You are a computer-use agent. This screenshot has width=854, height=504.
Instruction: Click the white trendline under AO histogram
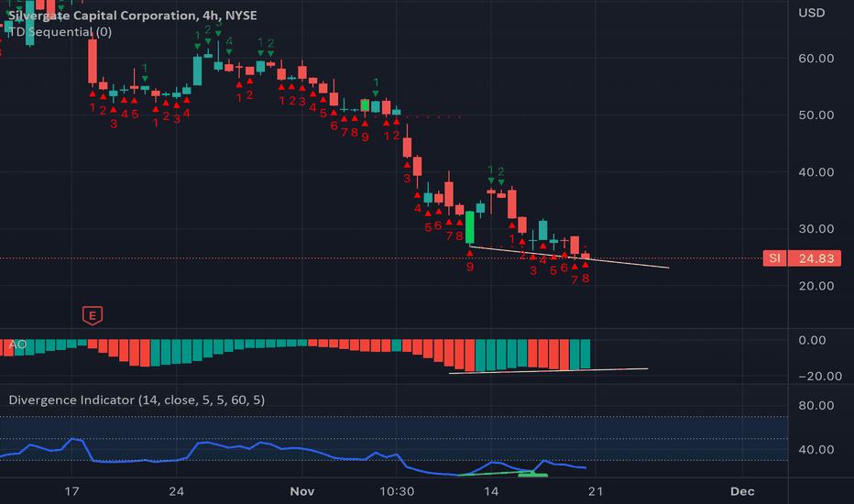tap(547, 371)
